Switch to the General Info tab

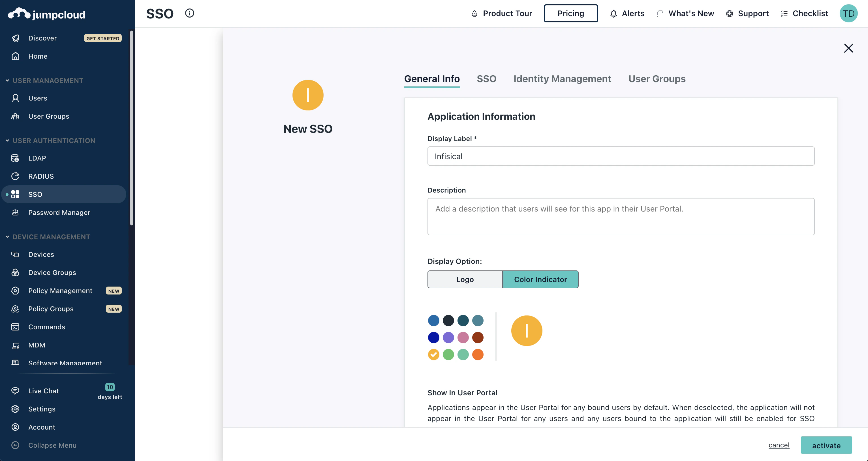pos(432,79)
